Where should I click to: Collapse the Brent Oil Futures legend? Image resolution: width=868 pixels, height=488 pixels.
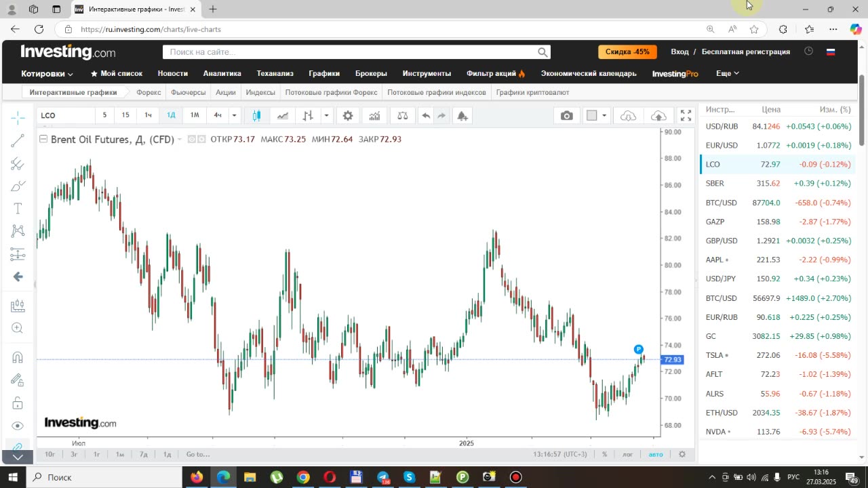43,140
